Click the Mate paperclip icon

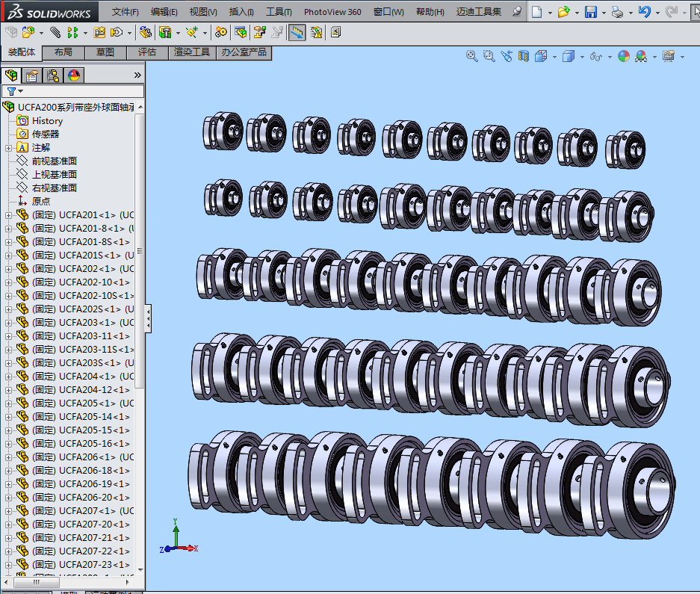[x=55, y=32]
